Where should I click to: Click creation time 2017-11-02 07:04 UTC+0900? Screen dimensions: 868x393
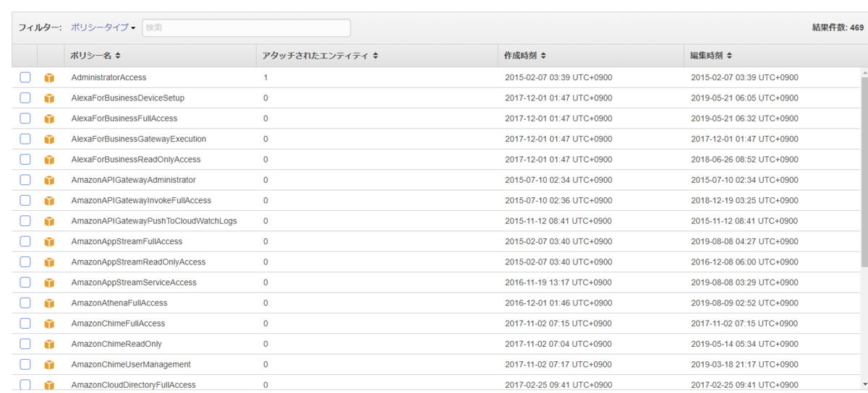pos(558,344)
